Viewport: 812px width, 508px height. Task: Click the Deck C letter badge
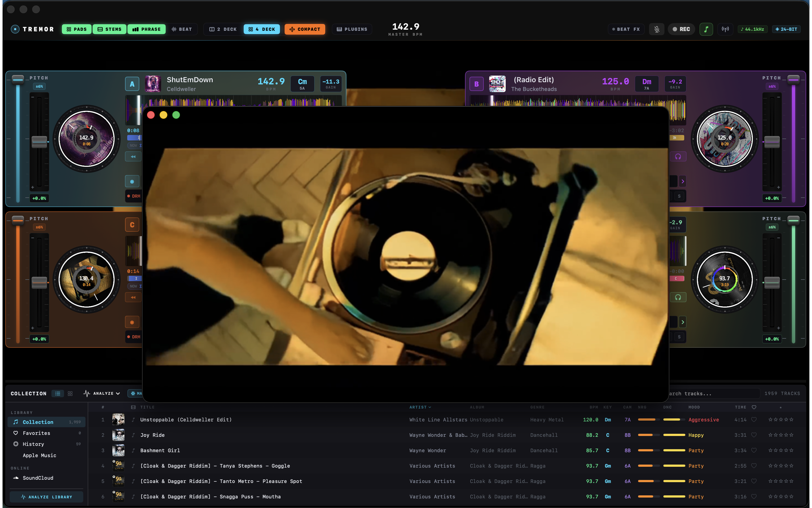(x=132, y=225)
